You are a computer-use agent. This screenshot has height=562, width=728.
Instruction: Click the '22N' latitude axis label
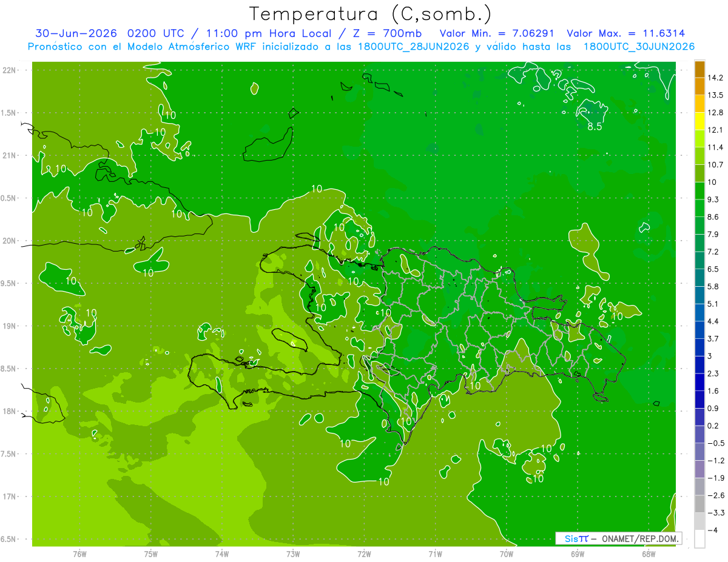[x=10, y=70]
